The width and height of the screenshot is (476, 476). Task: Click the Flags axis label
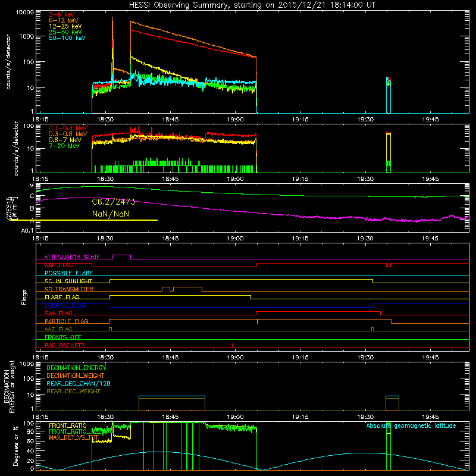(x=24, y=297)
